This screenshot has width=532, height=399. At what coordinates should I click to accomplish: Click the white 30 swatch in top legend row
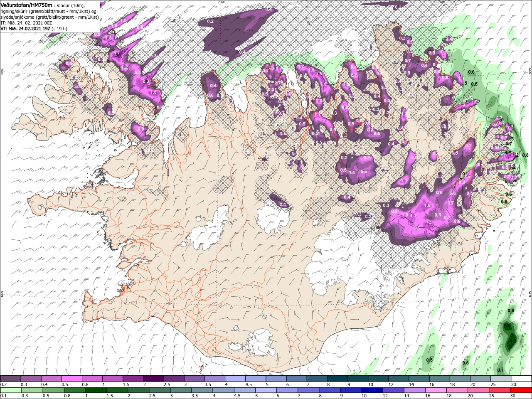(521, 379)
